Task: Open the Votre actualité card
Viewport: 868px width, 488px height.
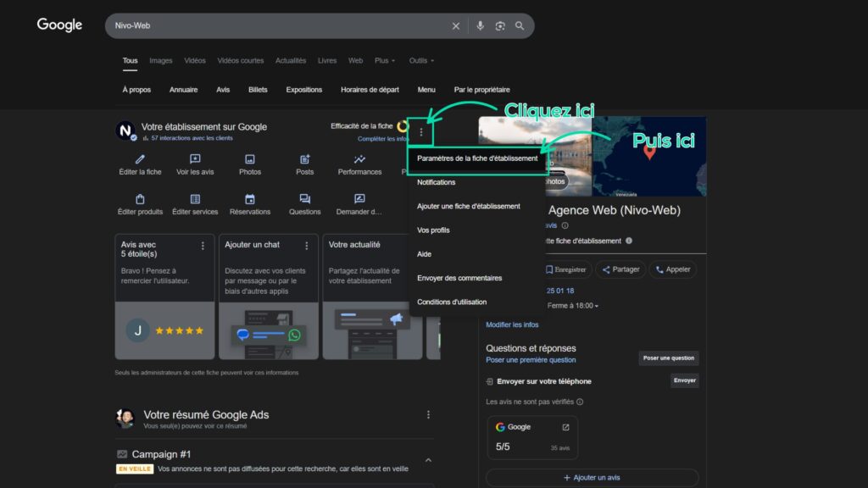Action: (372, 297)
